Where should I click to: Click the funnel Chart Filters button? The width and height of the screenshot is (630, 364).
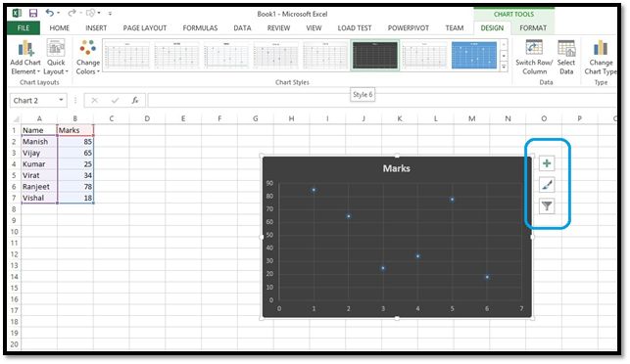point(547,206)
